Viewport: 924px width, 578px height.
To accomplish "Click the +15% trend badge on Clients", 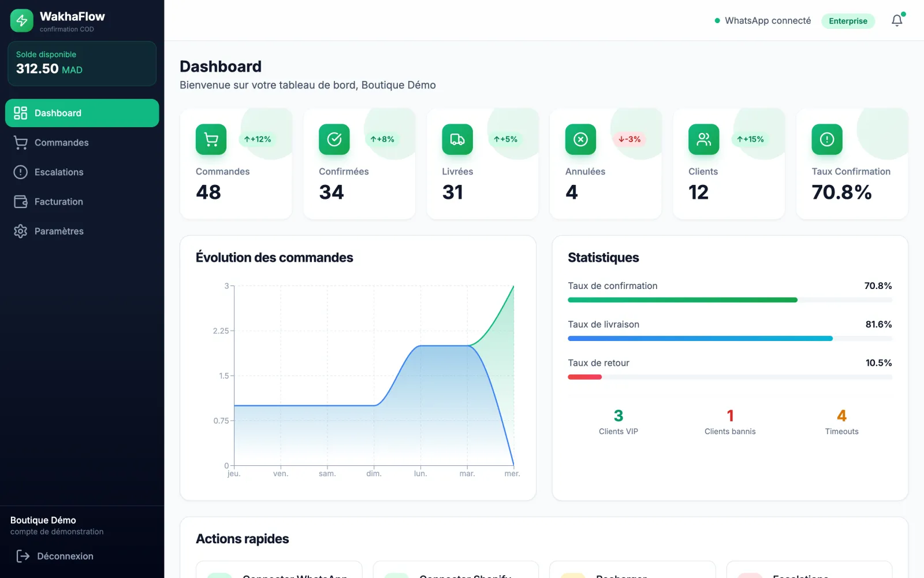I will (x=750, y=139).
